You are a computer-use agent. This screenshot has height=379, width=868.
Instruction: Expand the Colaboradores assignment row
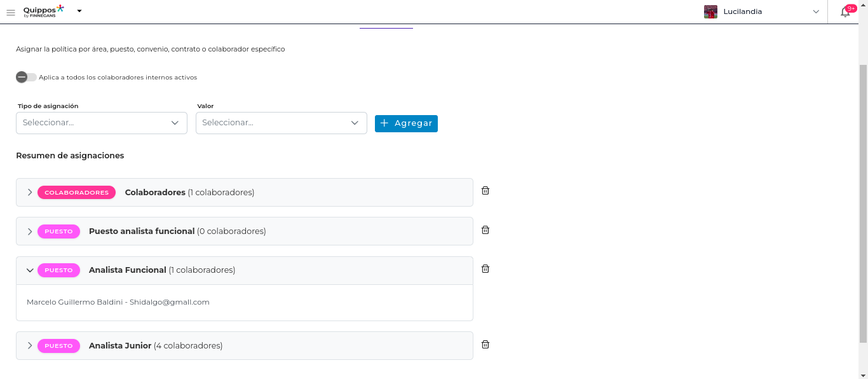(x=30, y=192)
